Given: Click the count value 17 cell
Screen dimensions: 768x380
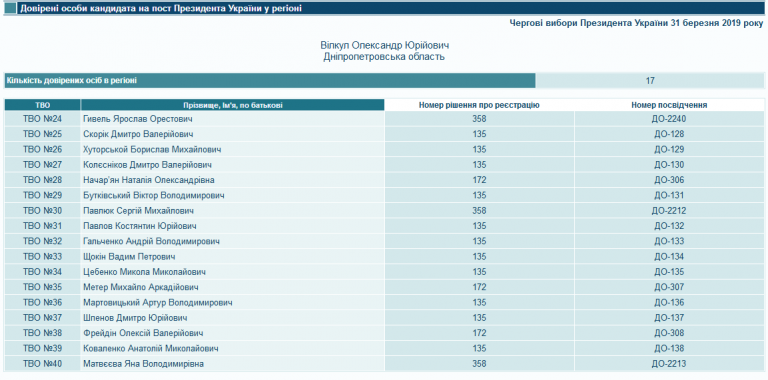Looking at the screenshot, I should pyautogui.click(x=650, y=81).
